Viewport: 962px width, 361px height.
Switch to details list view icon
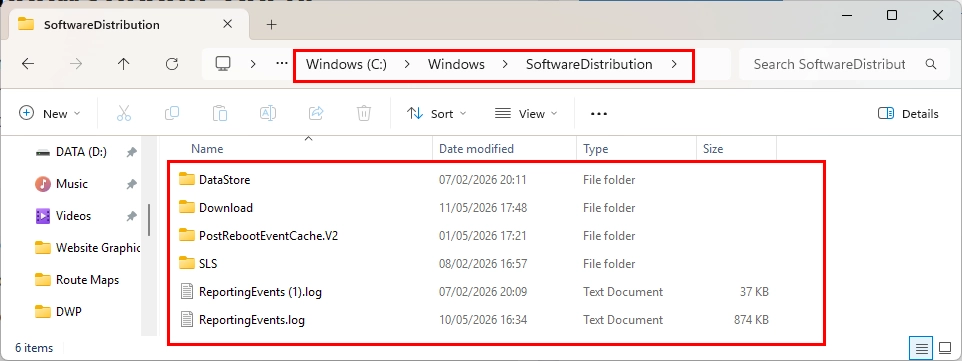(922, 348)
